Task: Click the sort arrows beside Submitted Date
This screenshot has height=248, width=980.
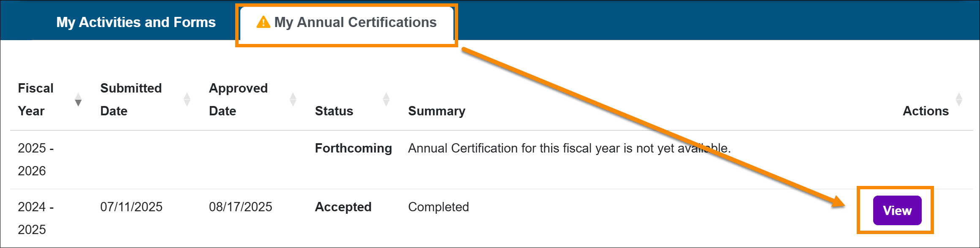Action: (x=187, y=100)
